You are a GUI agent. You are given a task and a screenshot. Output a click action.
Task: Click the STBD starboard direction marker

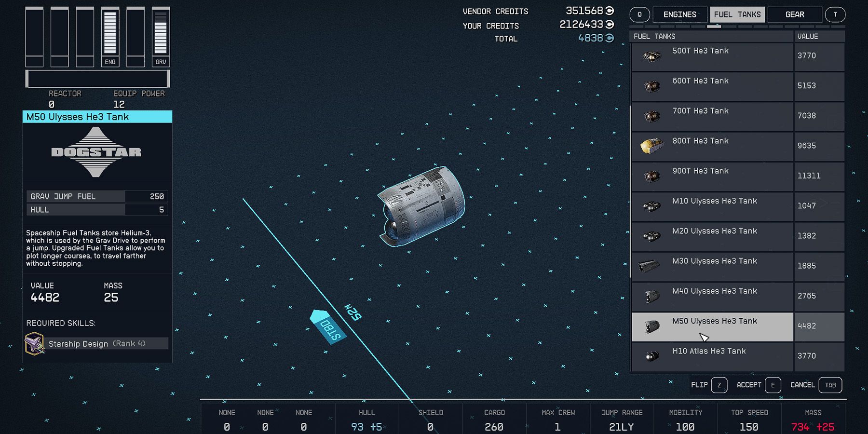pos(329,327)
